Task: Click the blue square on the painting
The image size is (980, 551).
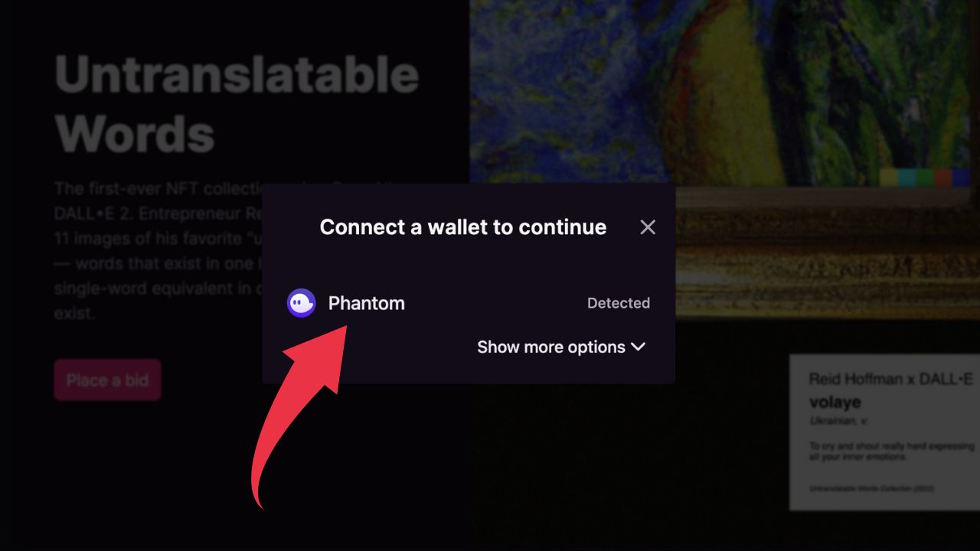Action: (x=961, y=178)
